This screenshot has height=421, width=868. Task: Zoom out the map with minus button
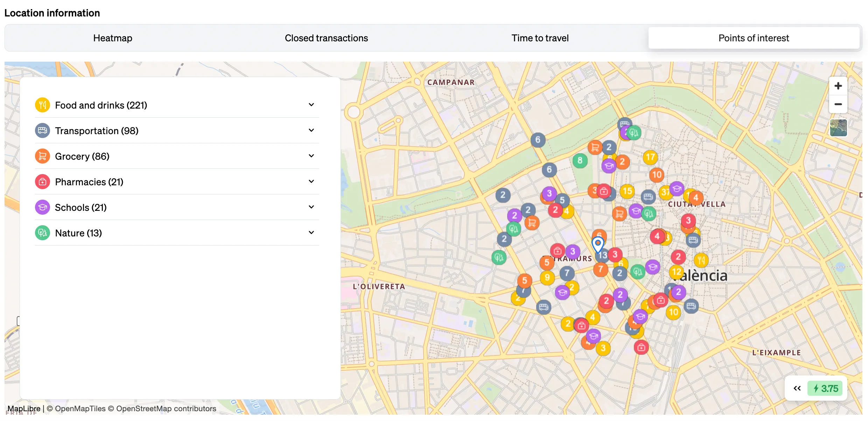[x=838, y=104]
